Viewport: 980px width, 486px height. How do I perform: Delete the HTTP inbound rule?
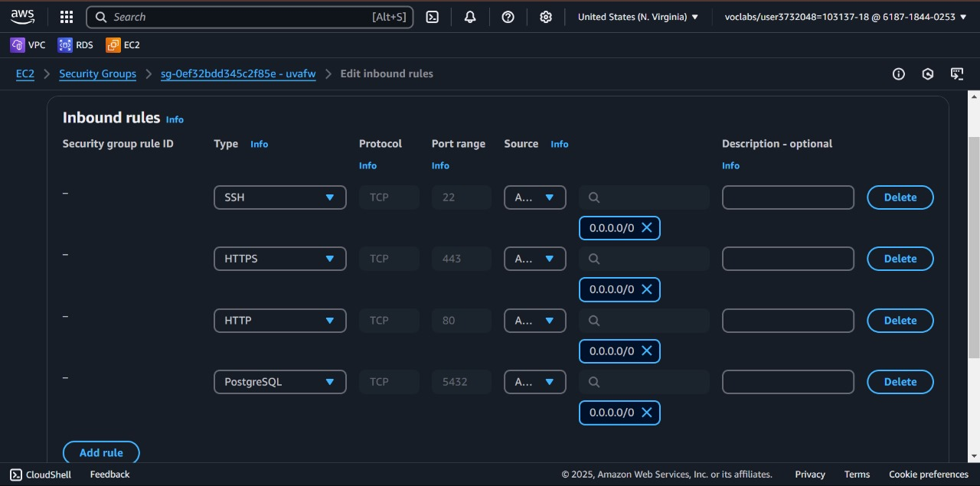point(900,321)
